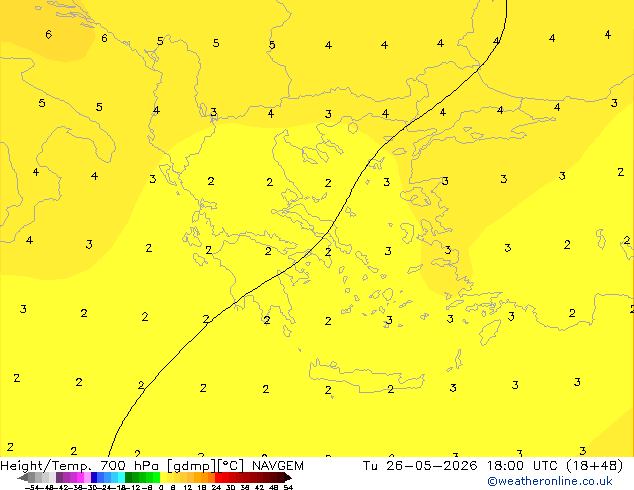
Task: Pick the dark blue legend swatch
Action: coord(94,477)
